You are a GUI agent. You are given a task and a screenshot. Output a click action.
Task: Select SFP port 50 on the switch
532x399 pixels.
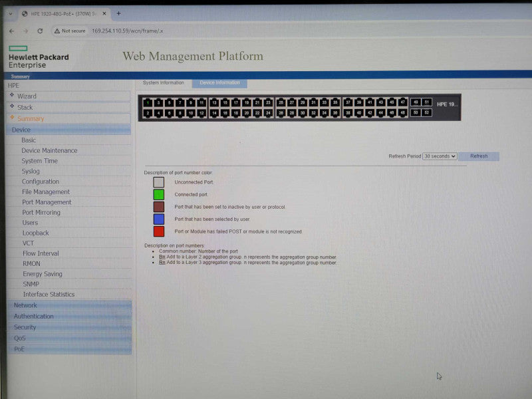click(416, 112)
